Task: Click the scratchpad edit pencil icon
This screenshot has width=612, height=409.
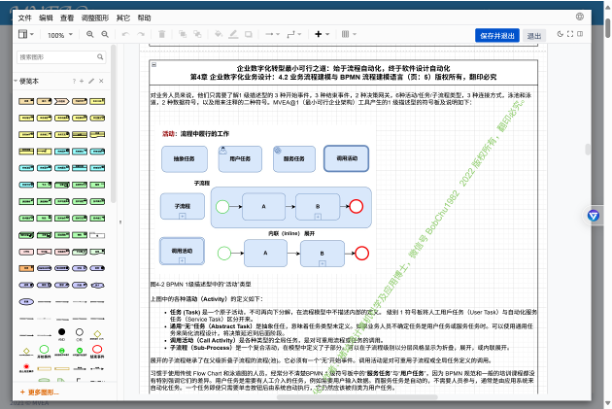Action: pyautogui.click(x=91, y=81)
